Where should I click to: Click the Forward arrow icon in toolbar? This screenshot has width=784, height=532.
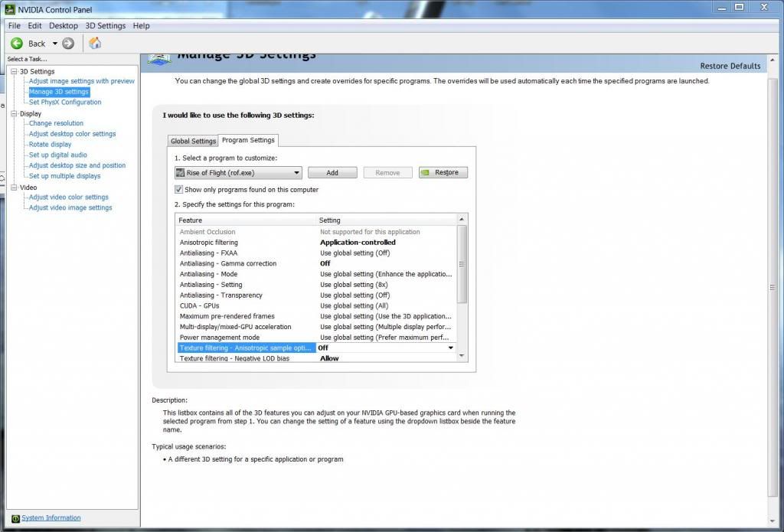coord(68,44)
